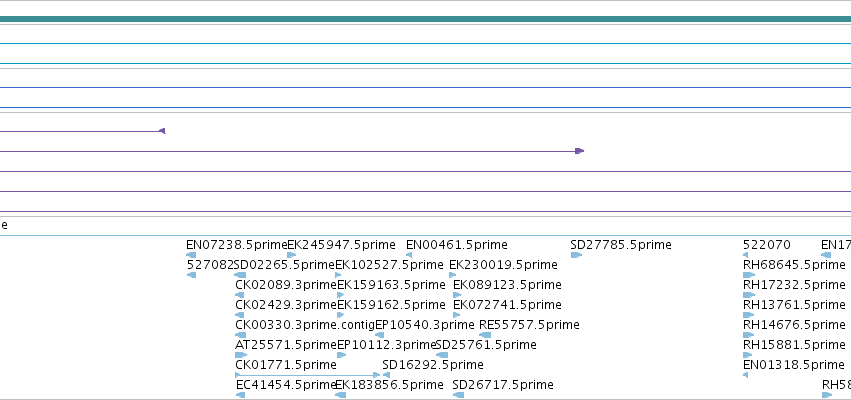Open the RH17232.5prime feature label

794,285
